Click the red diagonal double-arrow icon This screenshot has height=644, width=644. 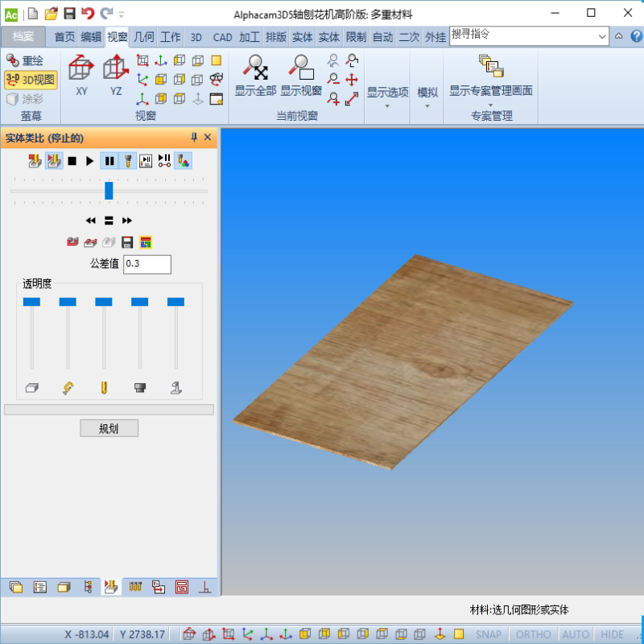click(x=352, y=98)
